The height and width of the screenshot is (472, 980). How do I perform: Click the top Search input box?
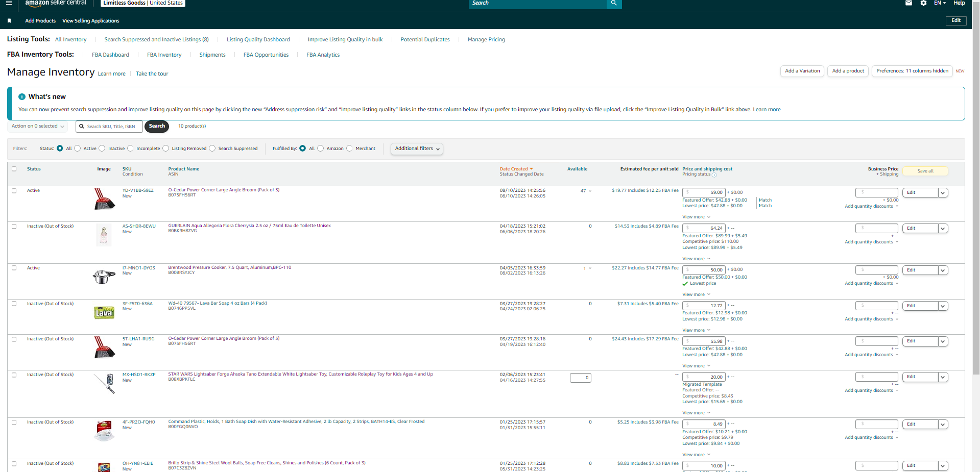pos(538,4)
